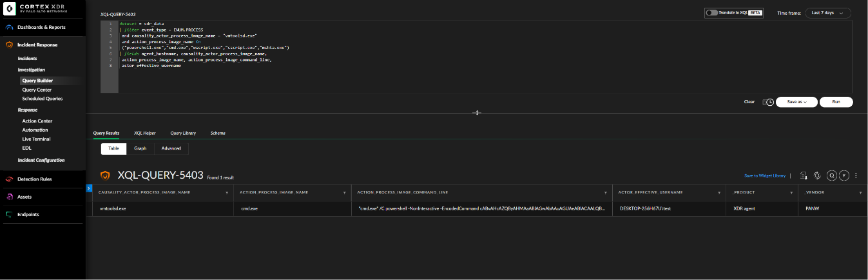Click the Detection Rules sidebar icon

[10, 179]
